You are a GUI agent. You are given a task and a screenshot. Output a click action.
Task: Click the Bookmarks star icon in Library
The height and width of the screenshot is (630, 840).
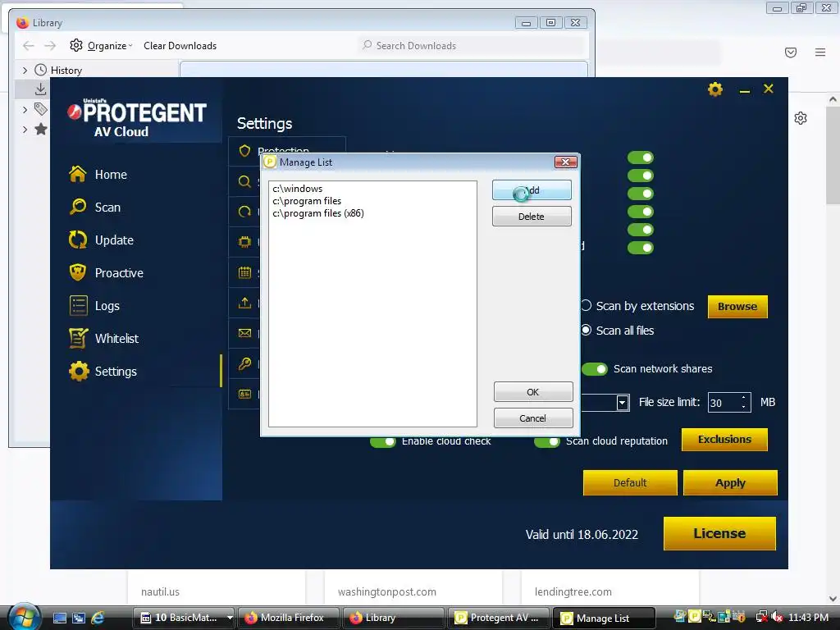41,129
